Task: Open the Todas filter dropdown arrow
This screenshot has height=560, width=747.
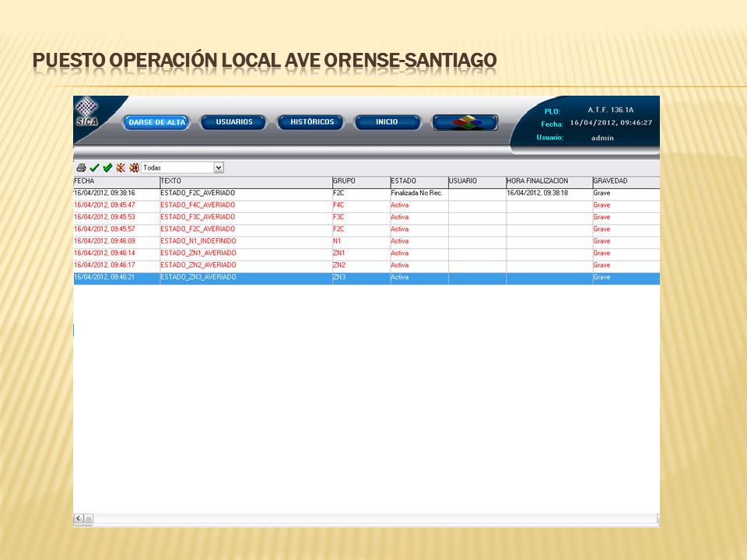Action: (219, 168)
